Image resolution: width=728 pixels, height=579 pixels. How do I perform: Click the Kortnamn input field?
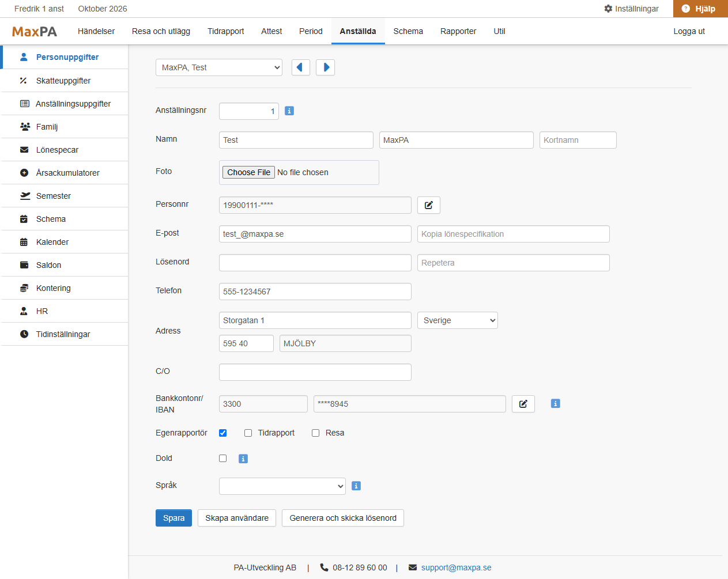(578, 140)
